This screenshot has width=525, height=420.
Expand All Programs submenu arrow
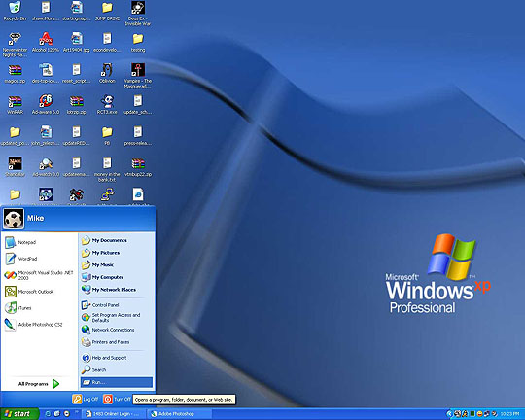[x=56, y=384]
